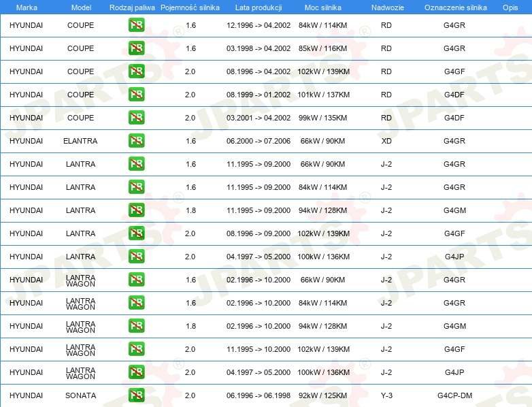Click date range 06.1996 -> 06.1998
The height and width of the screenshot is (407, 532).
pos(259,395)
